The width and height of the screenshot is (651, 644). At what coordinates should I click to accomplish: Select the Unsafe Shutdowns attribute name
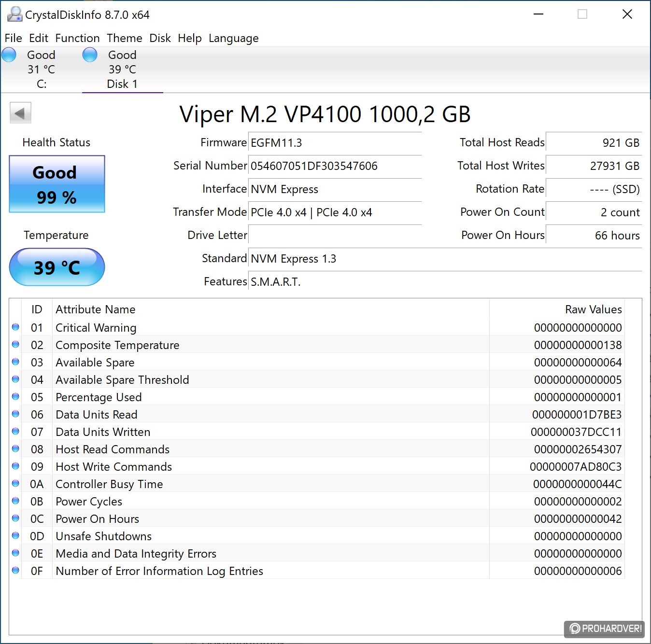tap(103, 536)
